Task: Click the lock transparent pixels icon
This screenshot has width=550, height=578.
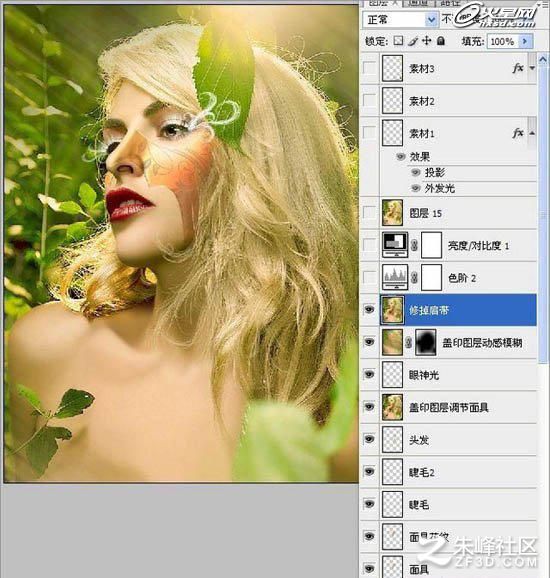Action: point(398,41)
